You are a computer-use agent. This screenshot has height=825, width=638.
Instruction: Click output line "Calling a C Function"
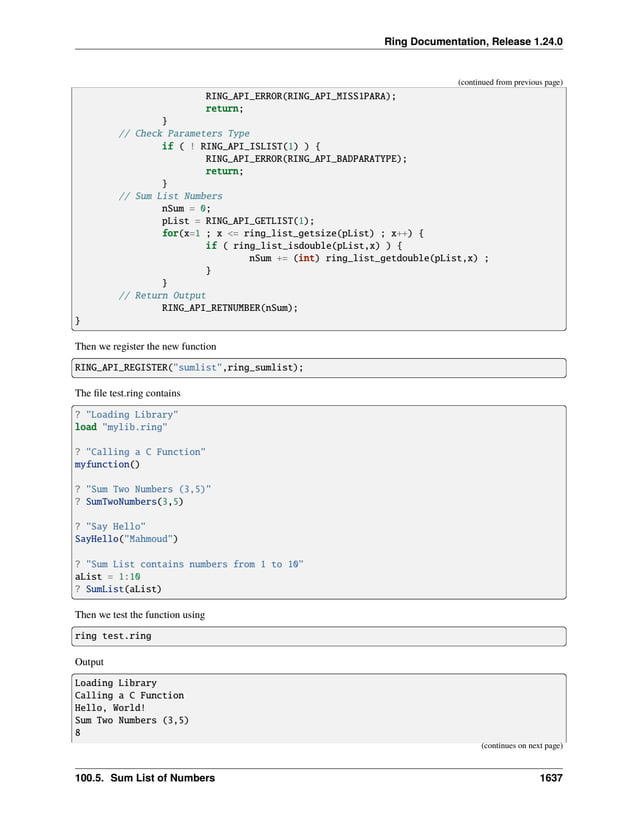129,696
